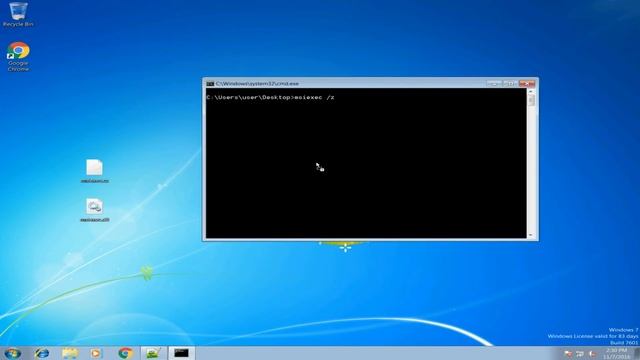Select the blank-page file icon on desktop
Viewport: 640px width, 360px height.
94,171
